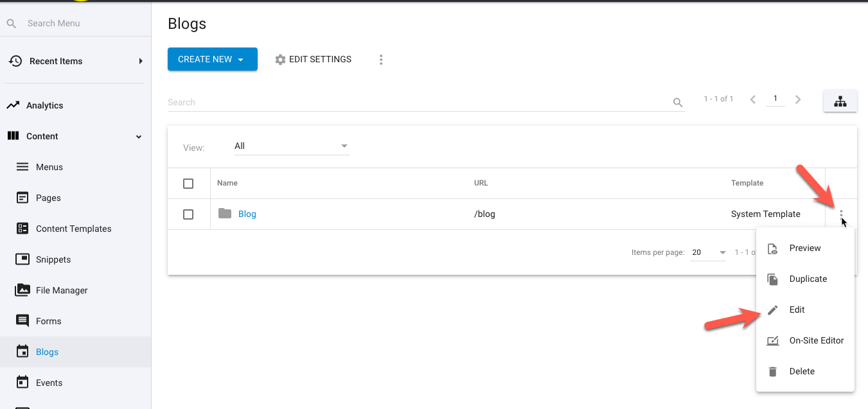Click the Search Menu field in sidebar

(x=77, y=23)
